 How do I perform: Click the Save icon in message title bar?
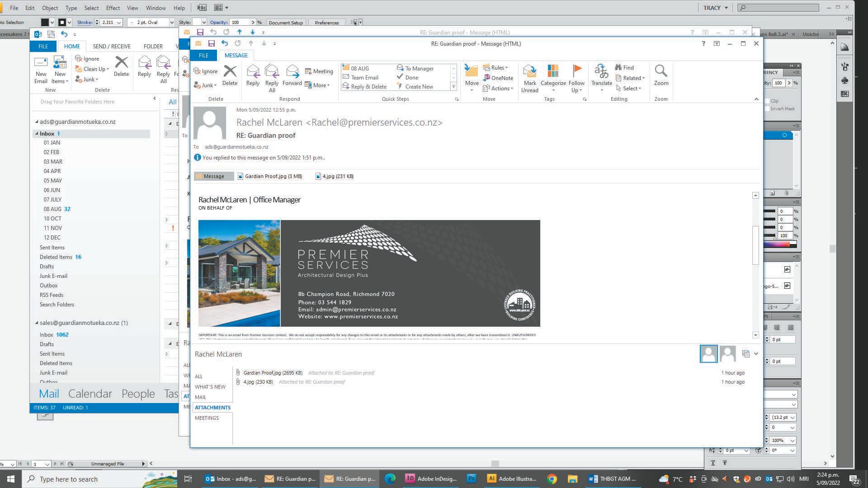[211, 43]
